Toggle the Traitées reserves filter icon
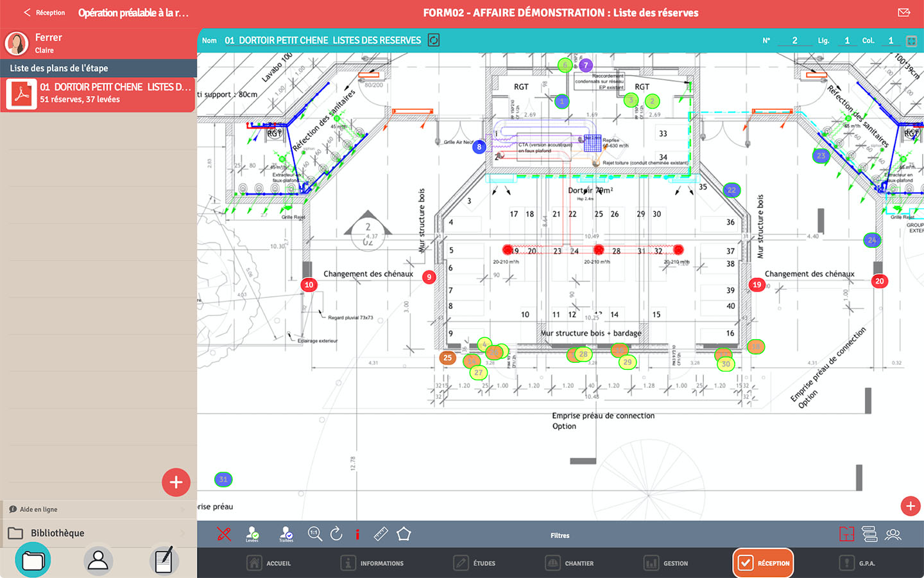This screenshot has height=578, width=924. click(286, 534)
